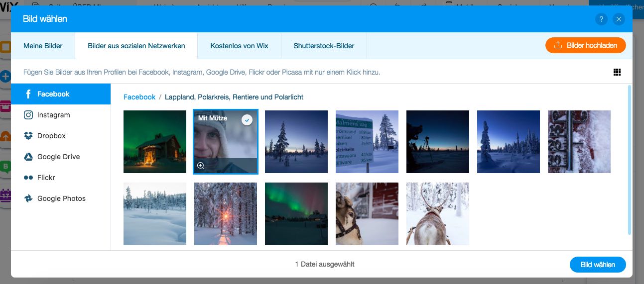644x284 pixels.
Task: Open the Shutterstock-Bilder tab
Action: coord(324,46)
